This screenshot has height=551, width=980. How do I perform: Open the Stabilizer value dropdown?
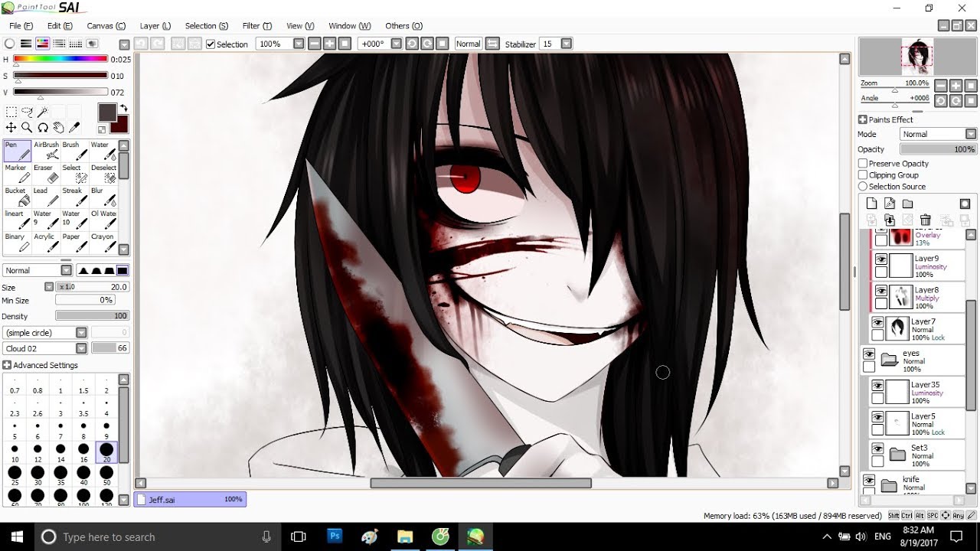click(567, 44)
